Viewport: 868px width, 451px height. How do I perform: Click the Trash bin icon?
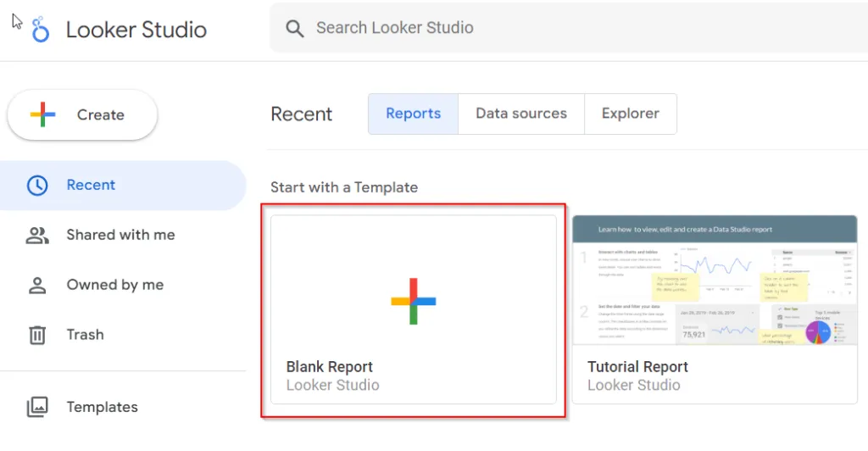[37, 335]
